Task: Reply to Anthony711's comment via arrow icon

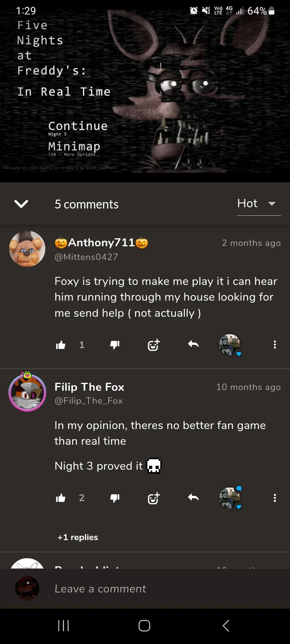Action: coord(193,344)
